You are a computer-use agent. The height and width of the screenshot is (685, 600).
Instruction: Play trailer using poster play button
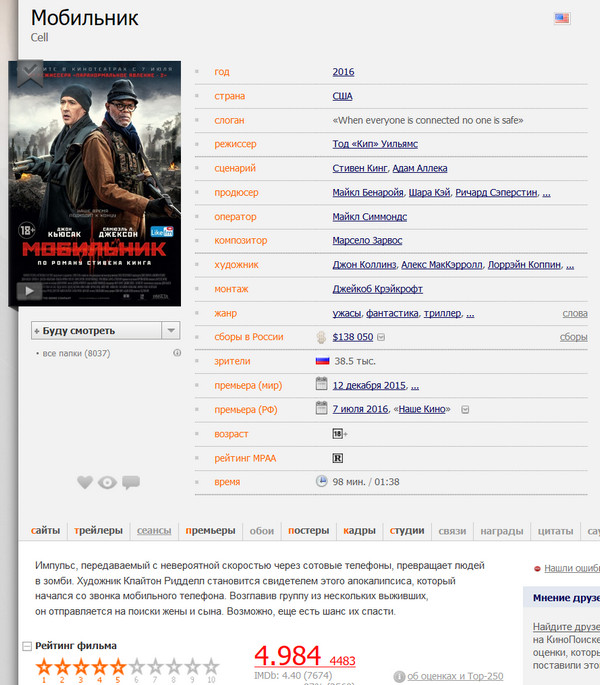coord(28,291)
